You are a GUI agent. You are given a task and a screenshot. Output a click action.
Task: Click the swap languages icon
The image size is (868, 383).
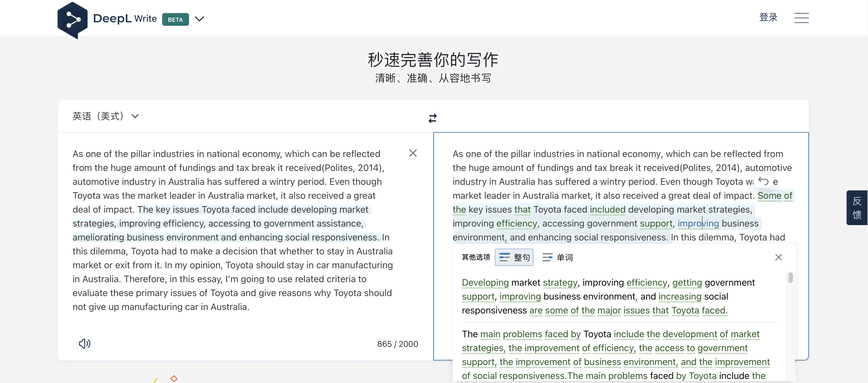point(432,117)
